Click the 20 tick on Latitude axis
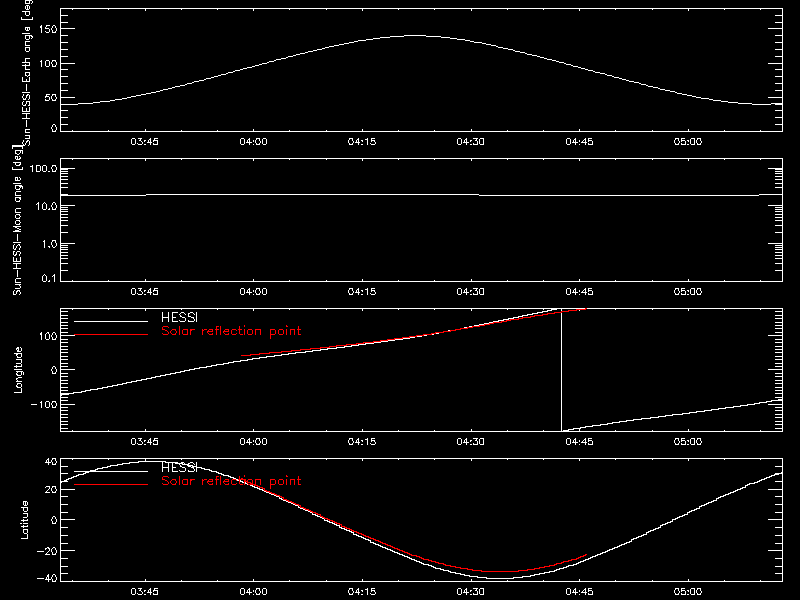Viewport: 800px width, 600px height. 51,489
